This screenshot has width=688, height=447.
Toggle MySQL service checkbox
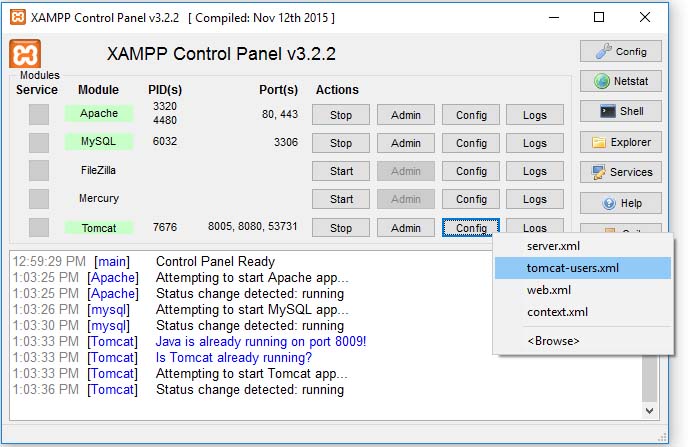click(39, 143)
